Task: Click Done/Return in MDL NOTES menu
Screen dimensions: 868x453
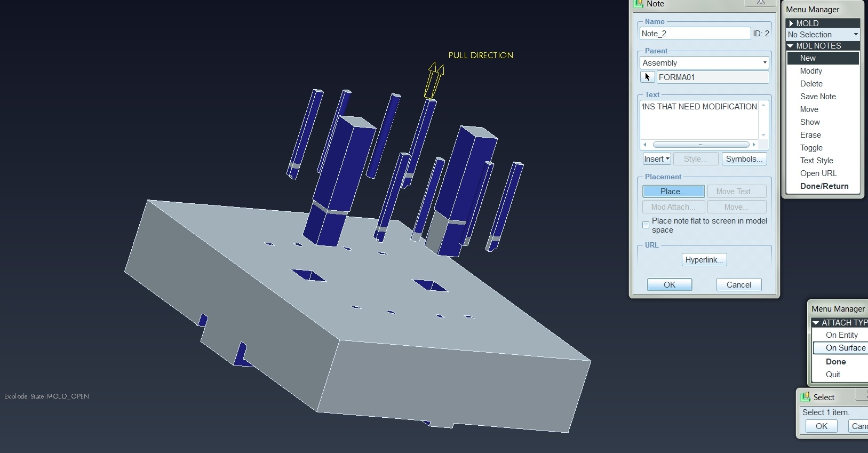Action: click(x=824, y=186)
